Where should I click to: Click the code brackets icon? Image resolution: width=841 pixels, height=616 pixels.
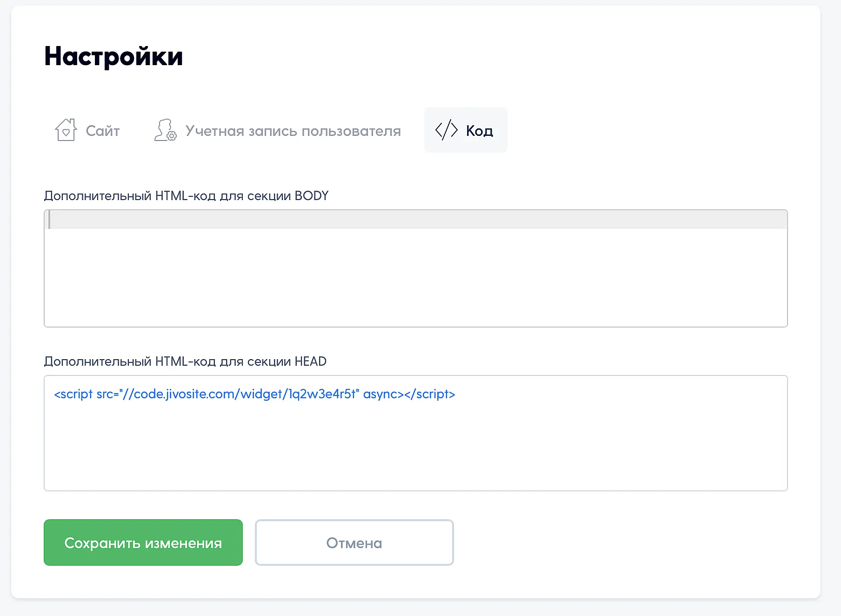pyautogui.click(x=447, y=130)
